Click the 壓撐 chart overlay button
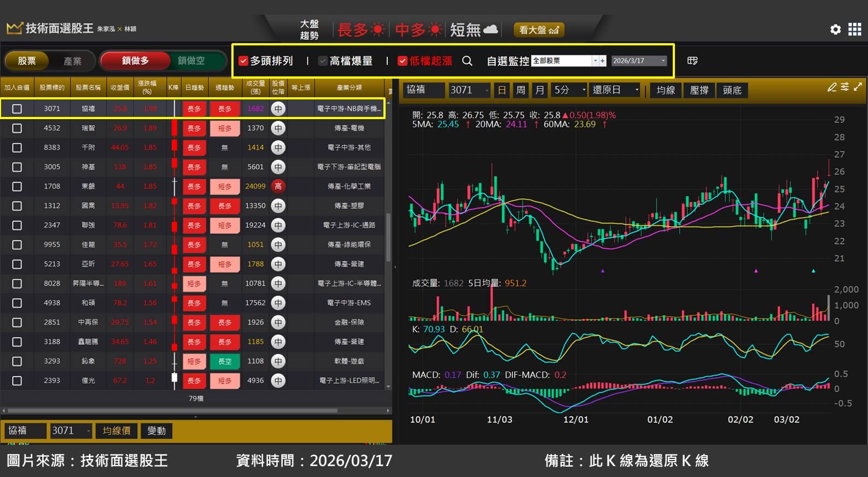Screen dimensions: 868x477 coord(699,90)
